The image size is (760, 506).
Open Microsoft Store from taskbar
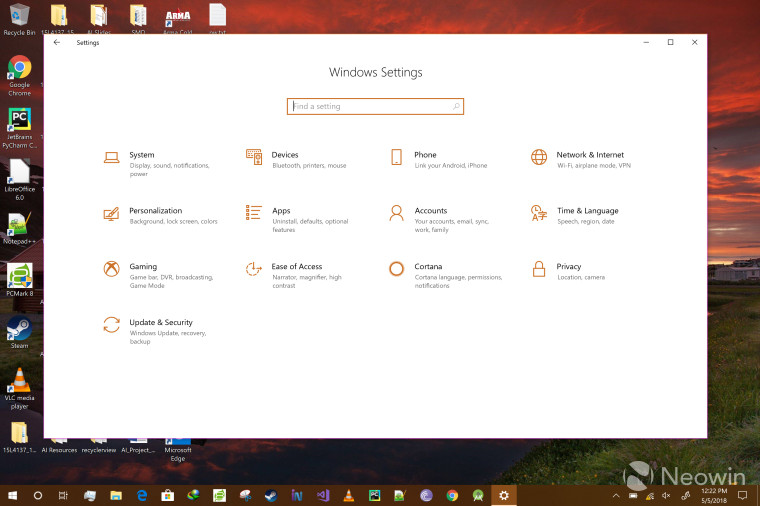coord(168,495)
